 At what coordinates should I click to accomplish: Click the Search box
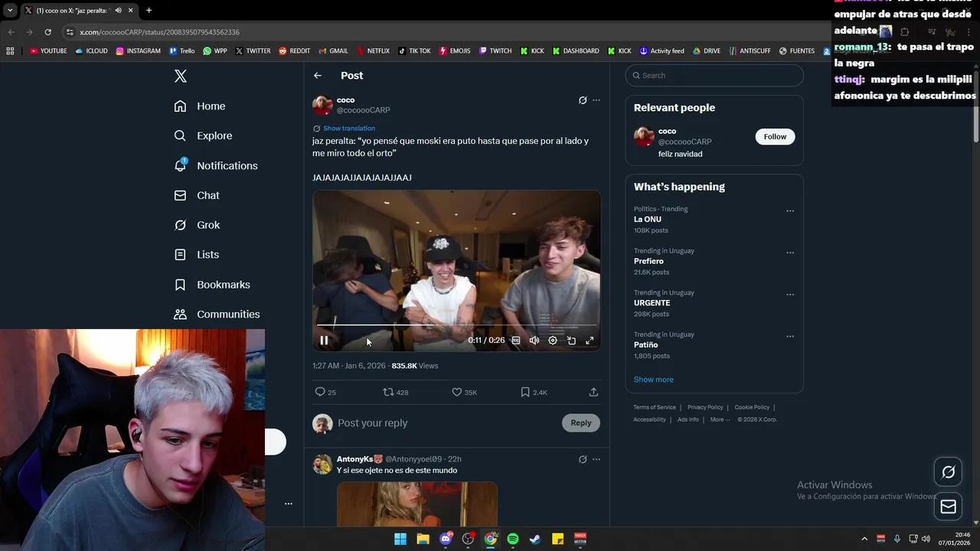pyautogui.click(x=714, y=75)
